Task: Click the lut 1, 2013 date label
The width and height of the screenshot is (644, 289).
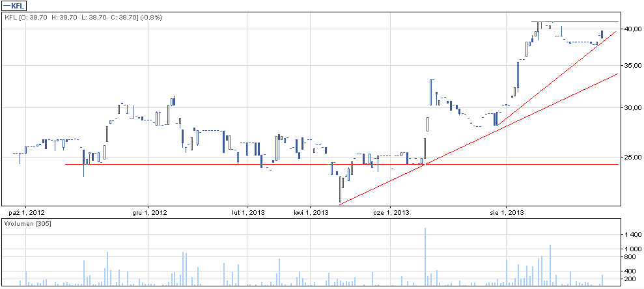Action: 247,213
